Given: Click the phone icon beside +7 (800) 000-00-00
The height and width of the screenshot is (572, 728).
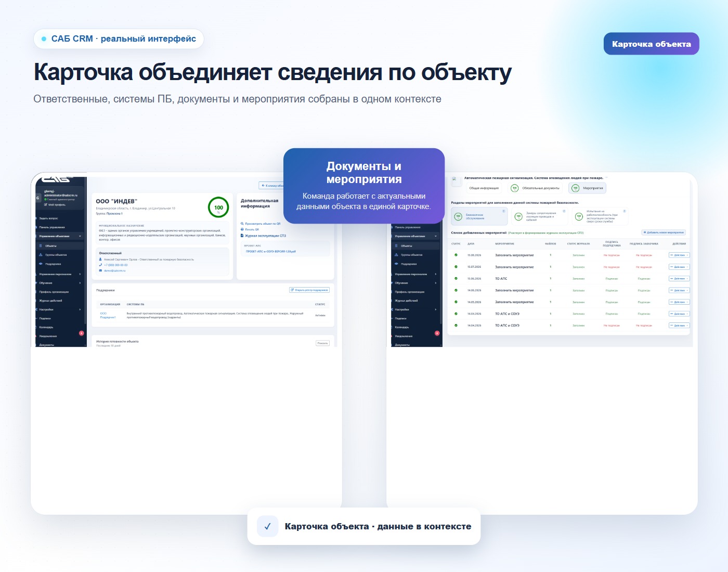Looking at the screenshot, I should (101, 265).
